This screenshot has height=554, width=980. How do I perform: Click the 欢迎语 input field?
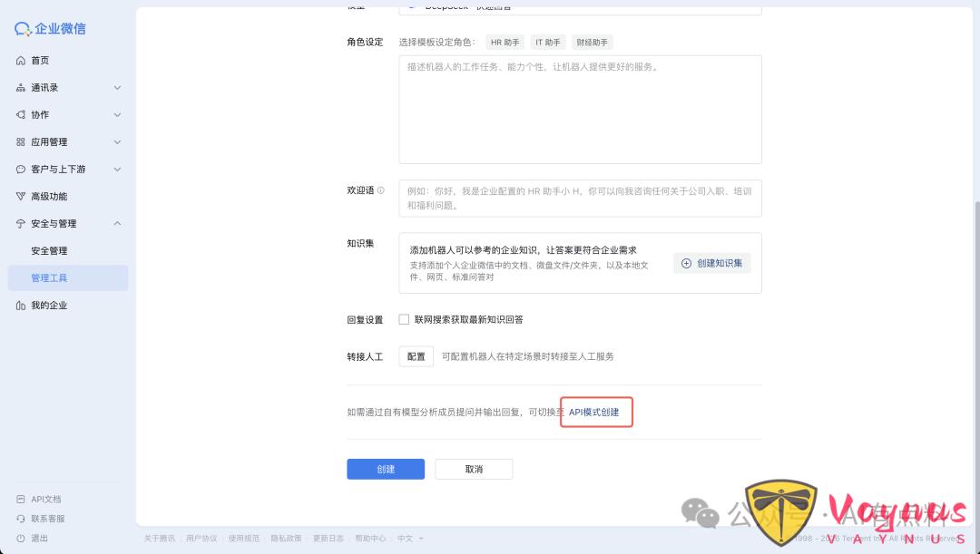580,198
